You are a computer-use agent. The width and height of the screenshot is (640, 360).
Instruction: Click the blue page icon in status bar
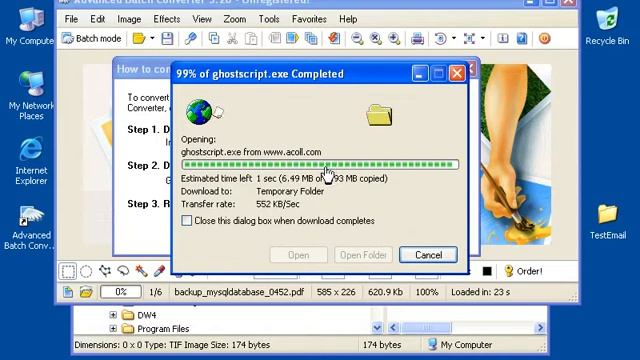click(68, 292)
